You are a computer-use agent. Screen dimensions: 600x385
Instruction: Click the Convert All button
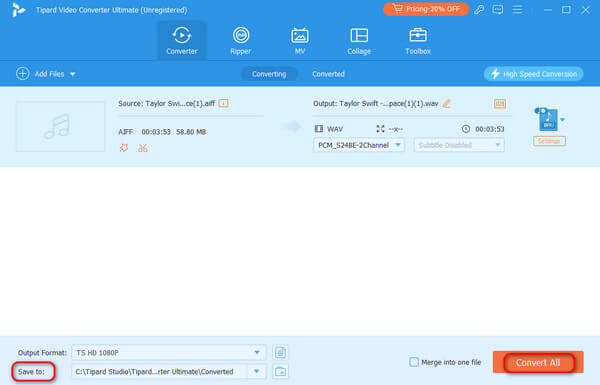pyautogui.click(x=538, y=362)
